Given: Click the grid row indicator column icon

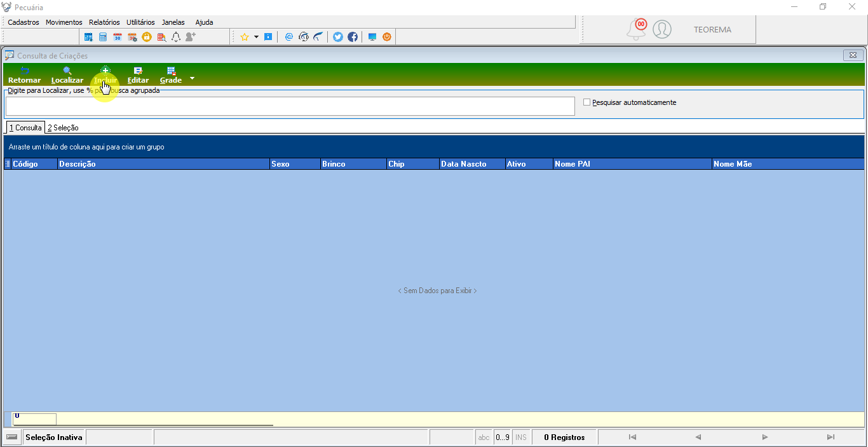Looking at the screenshot, I should tap(8, 164).
